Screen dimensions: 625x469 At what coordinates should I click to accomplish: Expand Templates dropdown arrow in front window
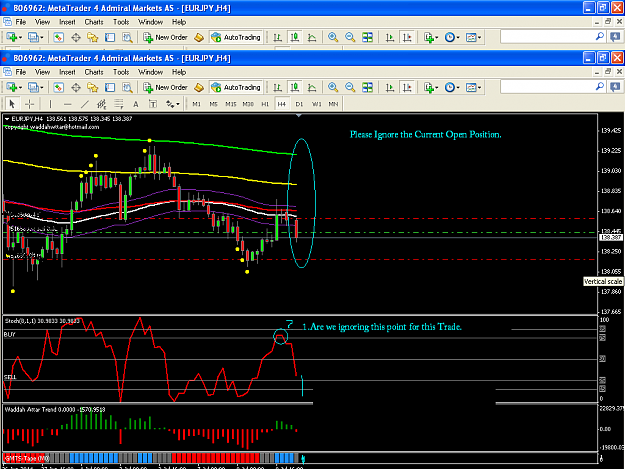[480, 88]
